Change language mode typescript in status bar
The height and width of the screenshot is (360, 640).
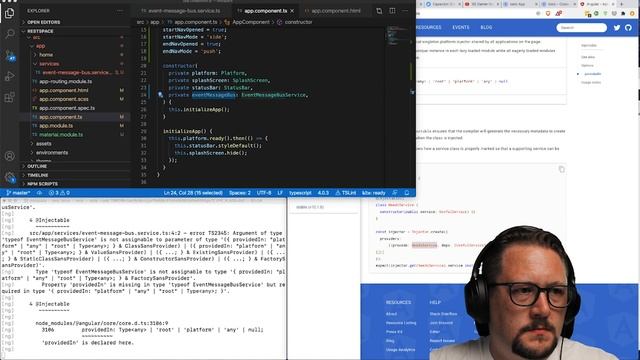coord(300,193)
